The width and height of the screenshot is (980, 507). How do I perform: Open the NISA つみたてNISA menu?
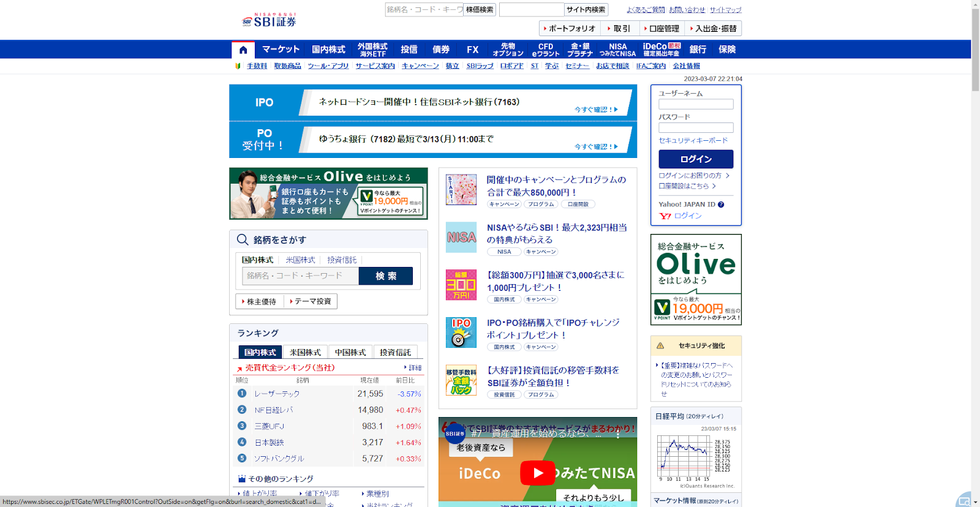coord(617,50)
